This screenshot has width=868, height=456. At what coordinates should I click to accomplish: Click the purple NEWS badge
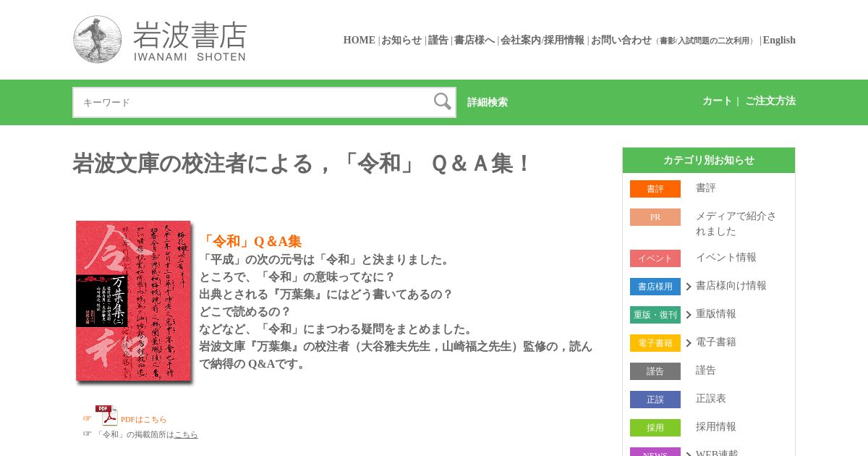[655, 452]
